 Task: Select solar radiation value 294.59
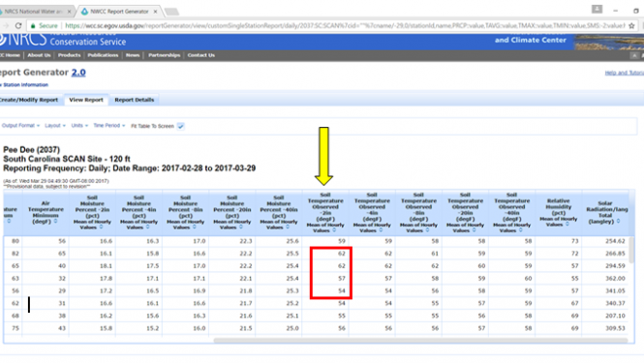(615, 265)
